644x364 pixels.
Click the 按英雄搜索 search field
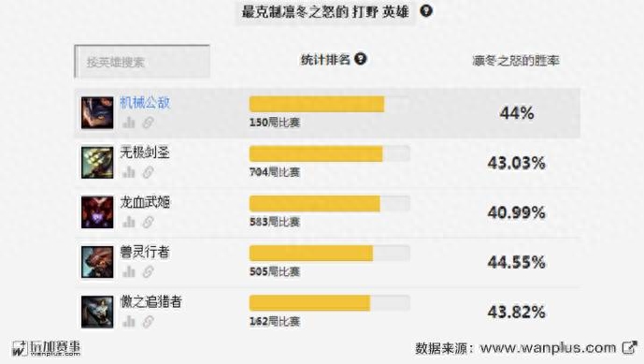pyautogui.click(x=142, y=61)
